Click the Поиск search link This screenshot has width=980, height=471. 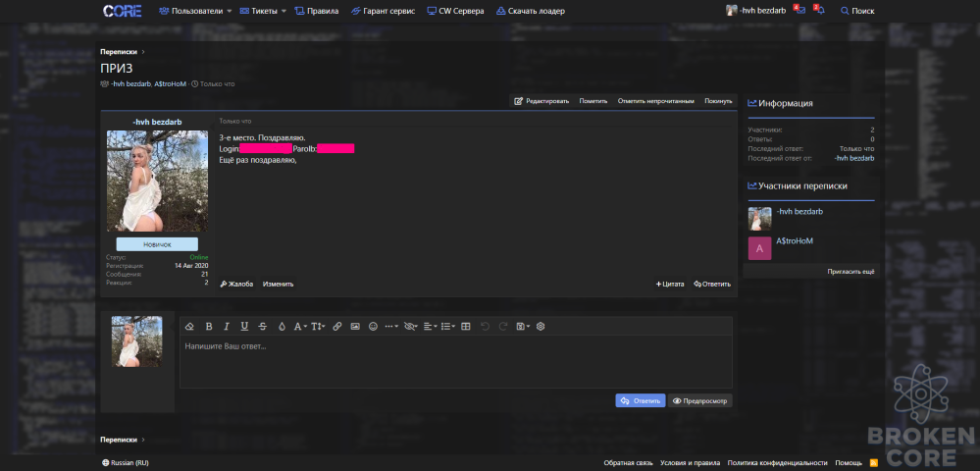(857, 11)
